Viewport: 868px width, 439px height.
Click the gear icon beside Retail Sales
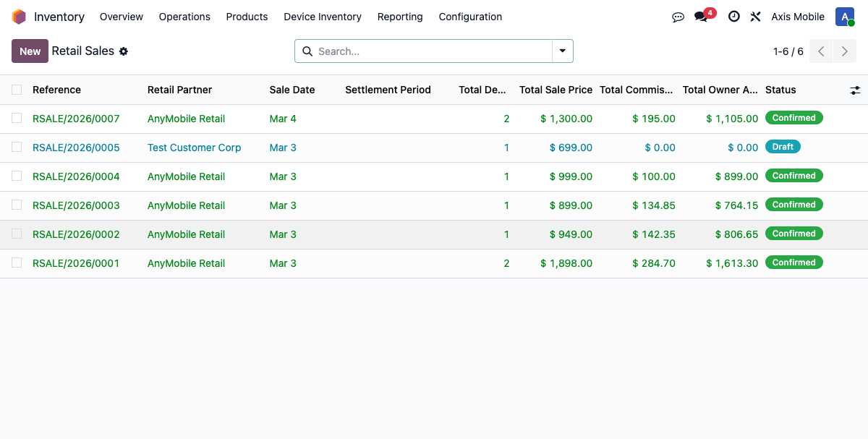click(x=124, y=51)
